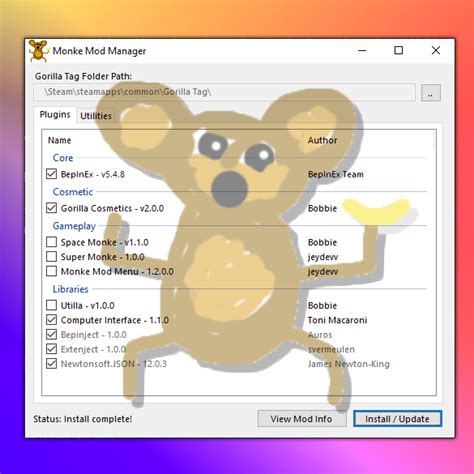Open the Utilities tab
The height and width of the screenshot is (474, 474).
pos(96,116)
